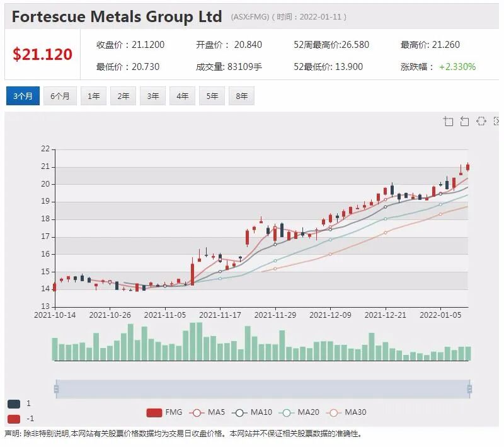Activate the area zoom tool icon
The image size is (504, 447).
coord(448,121)
